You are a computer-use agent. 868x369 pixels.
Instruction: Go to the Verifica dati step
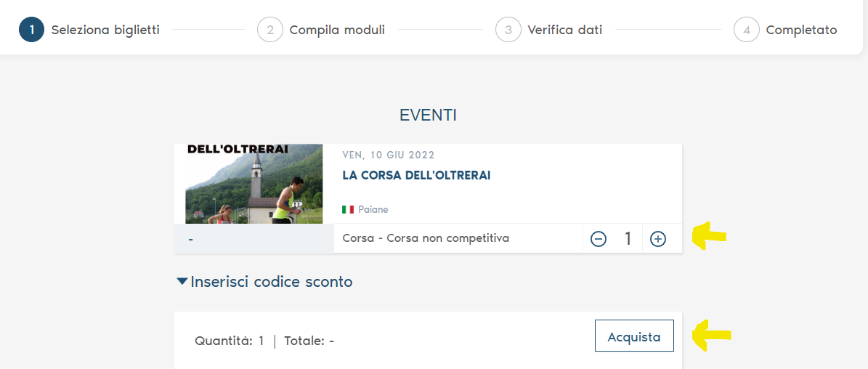[x=564, y=30]
